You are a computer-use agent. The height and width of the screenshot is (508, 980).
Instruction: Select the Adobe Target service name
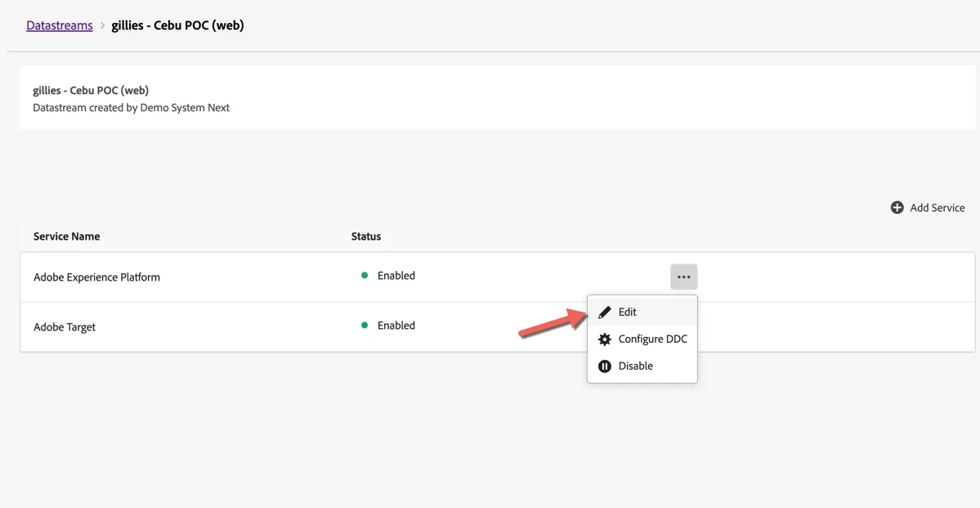click(65, 327)
